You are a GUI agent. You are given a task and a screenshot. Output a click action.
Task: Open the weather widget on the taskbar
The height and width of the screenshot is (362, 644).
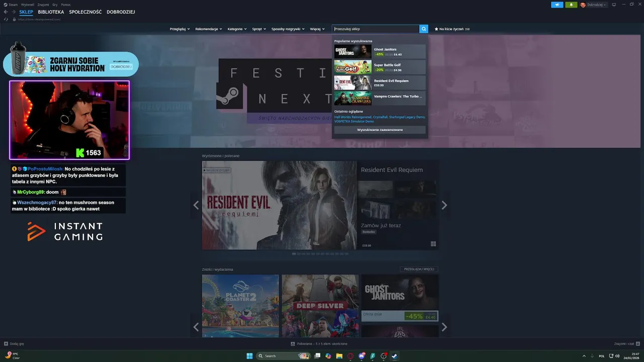(x=12, y=356)
